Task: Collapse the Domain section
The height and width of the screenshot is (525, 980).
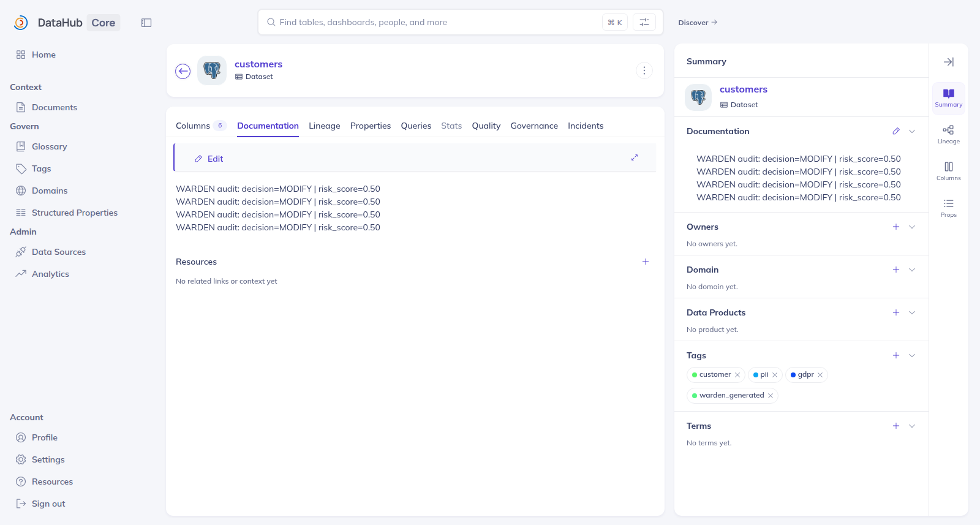Action: [912, 270]
